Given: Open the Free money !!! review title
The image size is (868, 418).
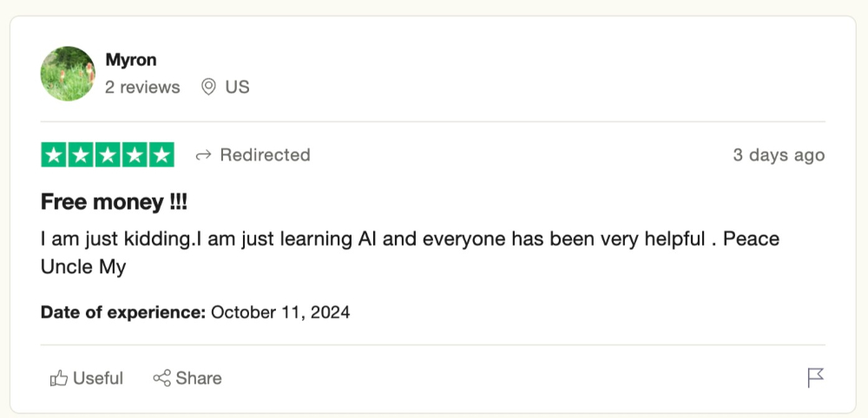Looking at the screenshot, I should 114,203.
